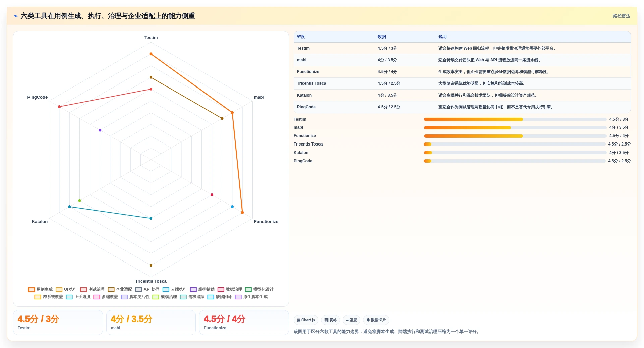Viewport: 644px width, 348px height.
Task: Select the Testim table row name
Action: click(303, 48)
